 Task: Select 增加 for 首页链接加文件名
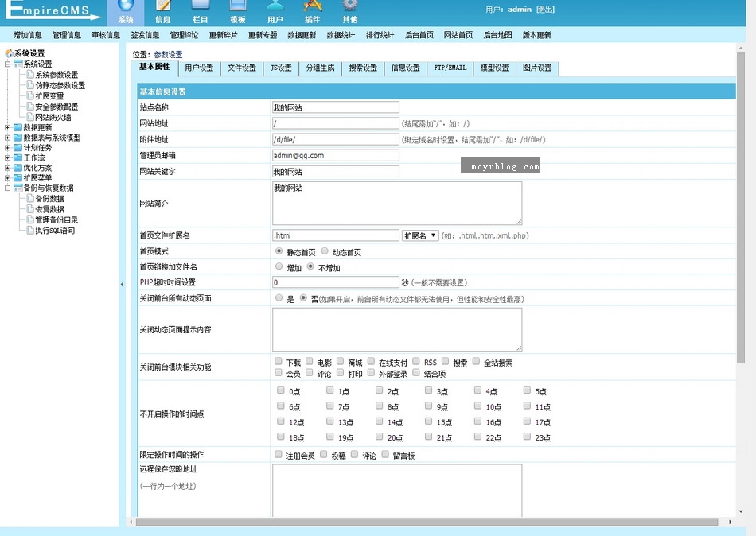[279, 266]
